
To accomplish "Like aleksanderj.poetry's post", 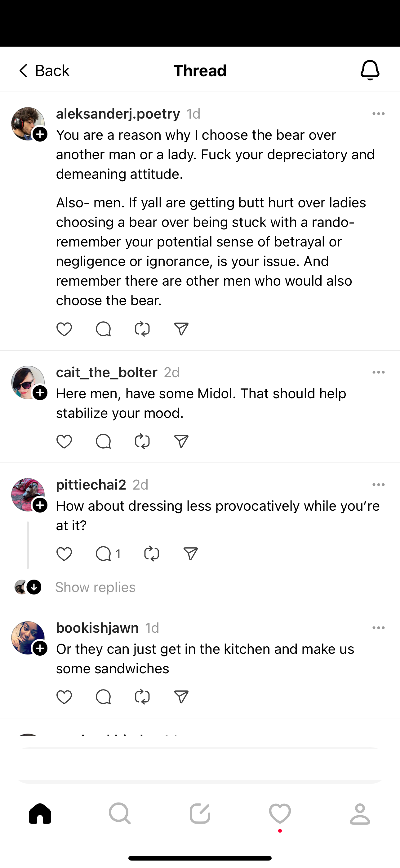I will [x=64, y=329].
